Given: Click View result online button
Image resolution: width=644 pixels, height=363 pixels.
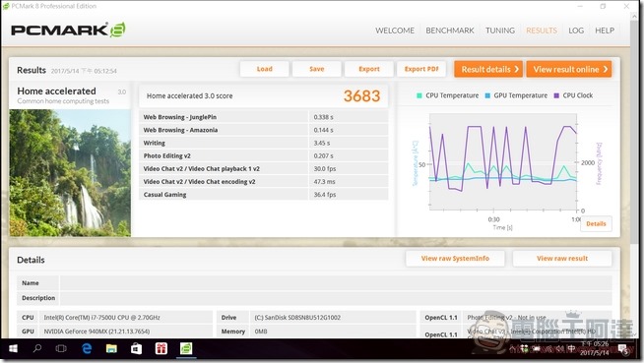Looking at the screenshot, I should pyautogui.click(x=569, y=69).
